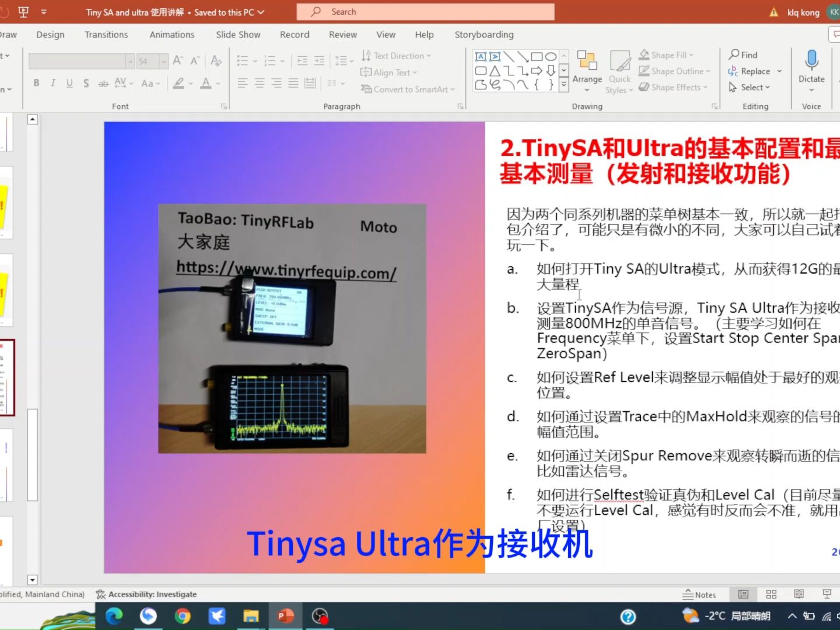Click Replace in Editing group

point(750,71)
